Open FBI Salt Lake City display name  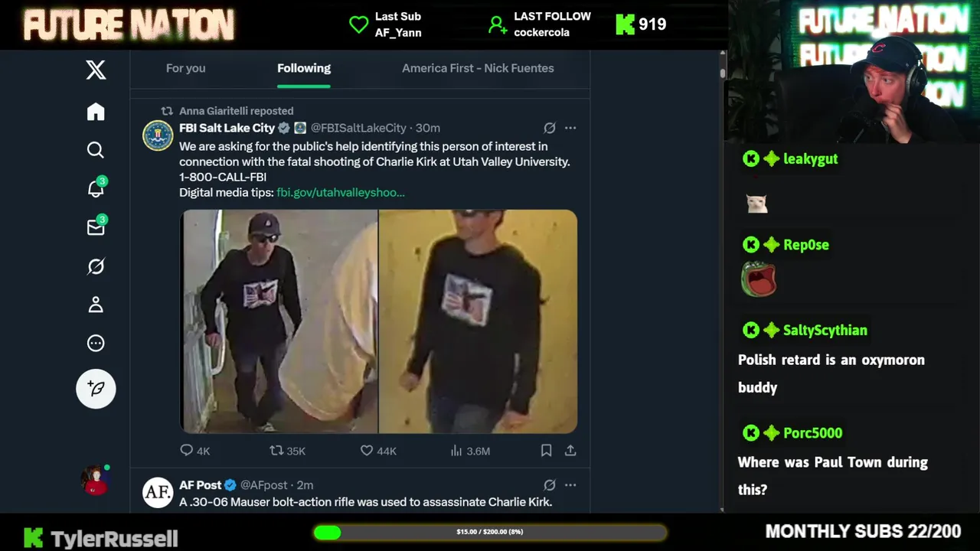pyautogui.click(x=227, y=128)
